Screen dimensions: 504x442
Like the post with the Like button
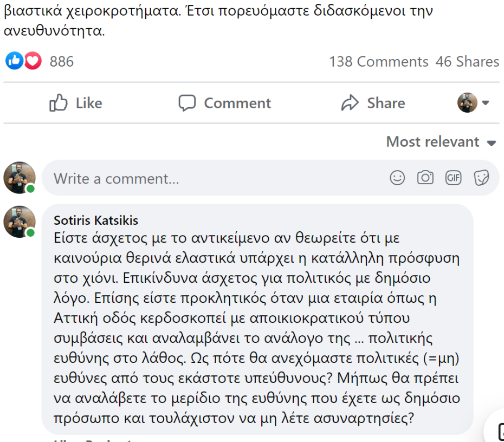point(76,103)
